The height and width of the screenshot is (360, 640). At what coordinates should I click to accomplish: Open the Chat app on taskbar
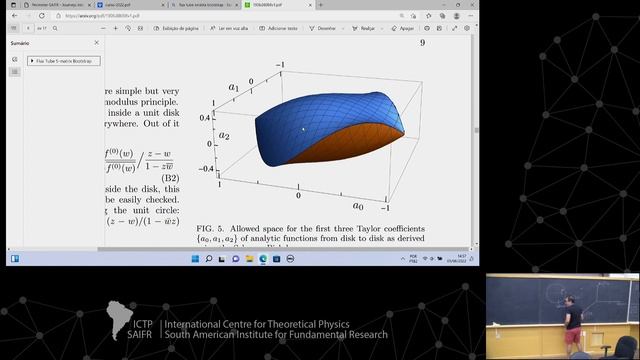[236, 259]
